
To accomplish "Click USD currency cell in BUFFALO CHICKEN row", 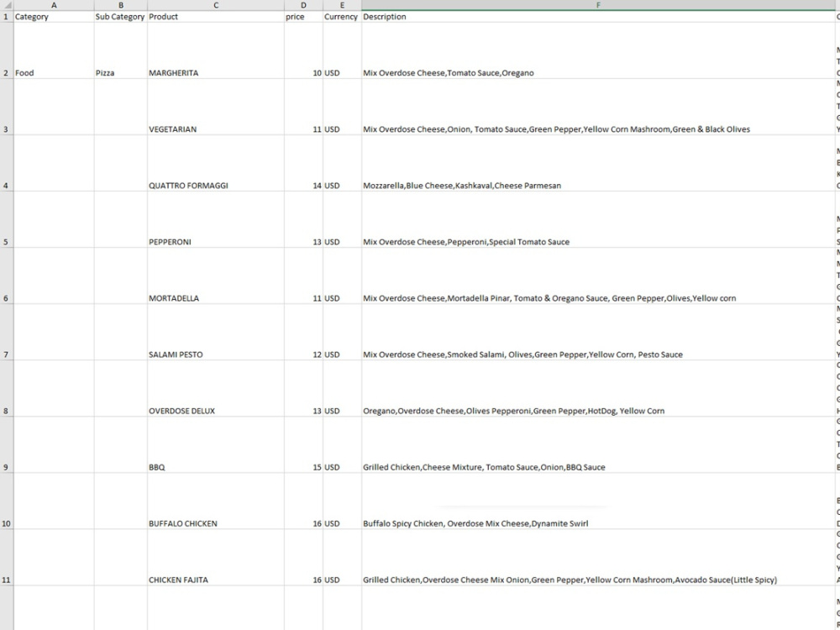I will [x=342, y=501].
